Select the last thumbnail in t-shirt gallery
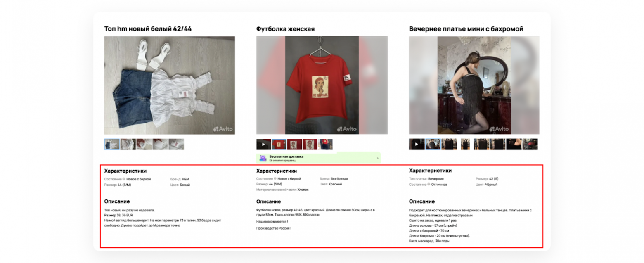This screenshot has height=263, width=644. pos(325,144)
